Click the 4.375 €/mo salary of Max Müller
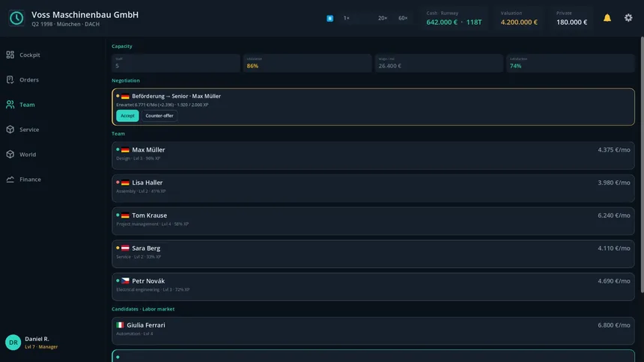This screenshot has height=362, width=644. 613,150
